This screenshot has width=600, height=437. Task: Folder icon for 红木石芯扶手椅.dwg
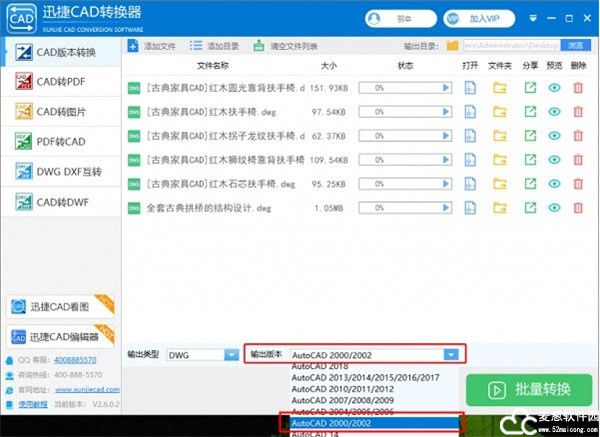[500, 184]
